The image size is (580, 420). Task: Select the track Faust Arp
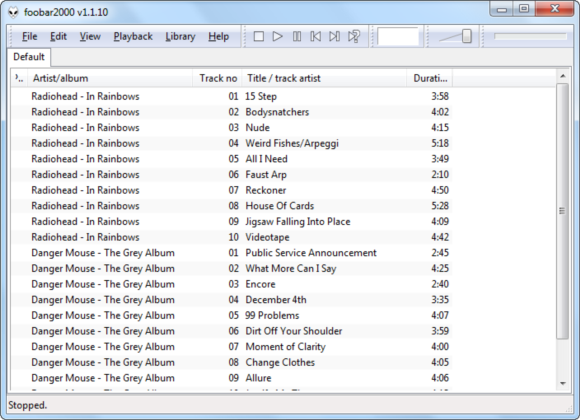click(x=231, y=175)
